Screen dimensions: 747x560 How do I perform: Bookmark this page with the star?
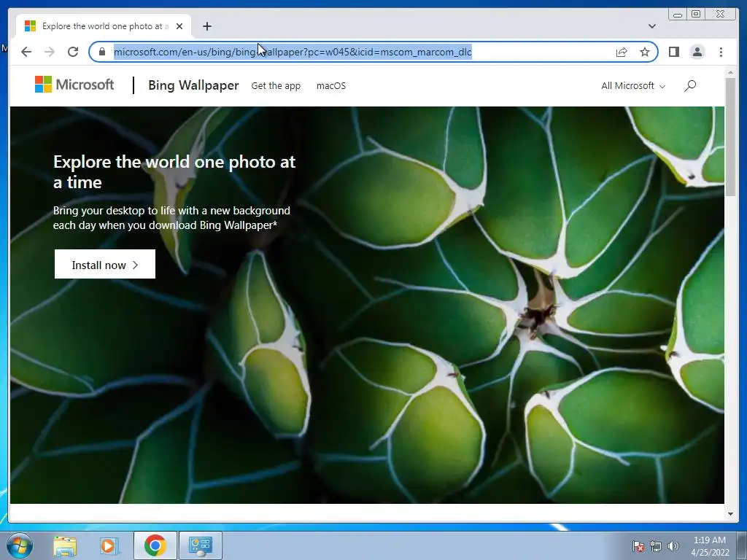(645, 52)
